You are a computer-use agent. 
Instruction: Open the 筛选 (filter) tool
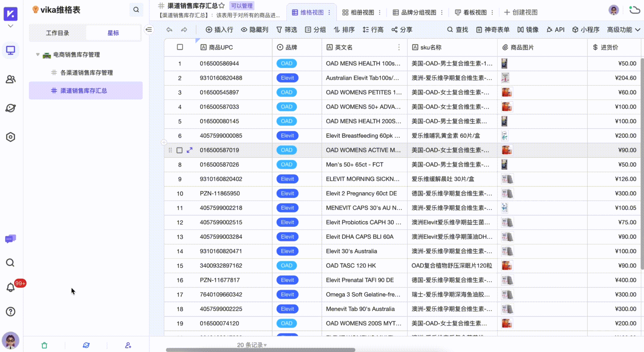tap(287, 29)
